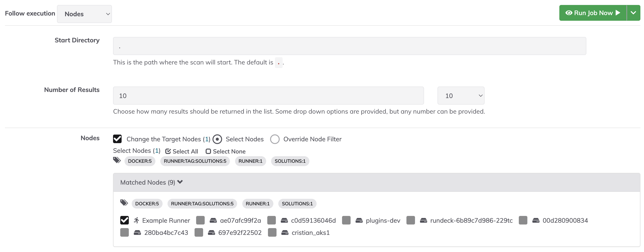This screenshot has width=644, height=252.
Task: Click the cristian_aks1 node label
Action: (311, 233)
